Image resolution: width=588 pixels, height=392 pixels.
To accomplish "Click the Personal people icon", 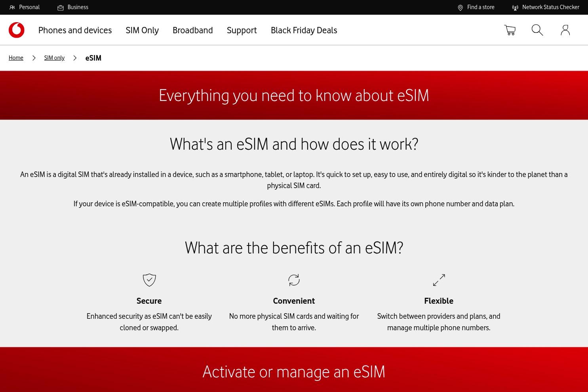I will click(x=12, y=8).
